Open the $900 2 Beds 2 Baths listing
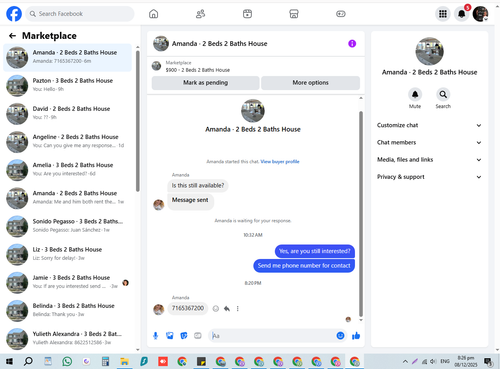Screen dimensions: 500x369 (x=198, y=70)
